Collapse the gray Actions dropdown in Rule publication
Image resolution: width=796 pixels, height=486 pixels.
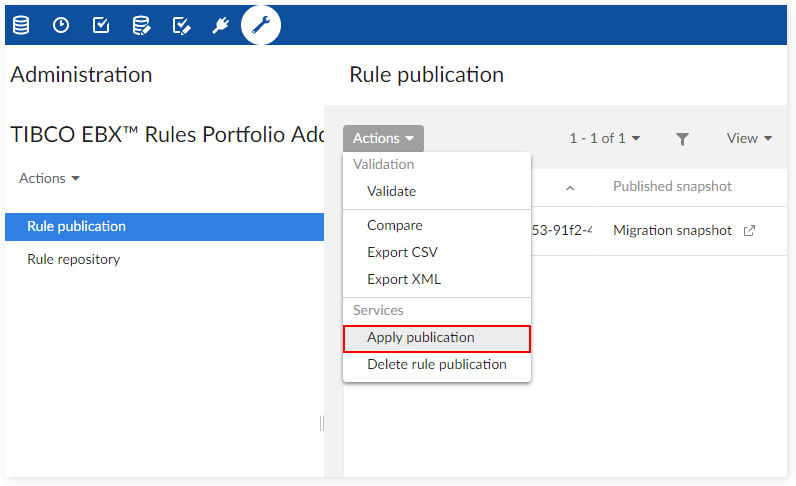pos(383,138)
